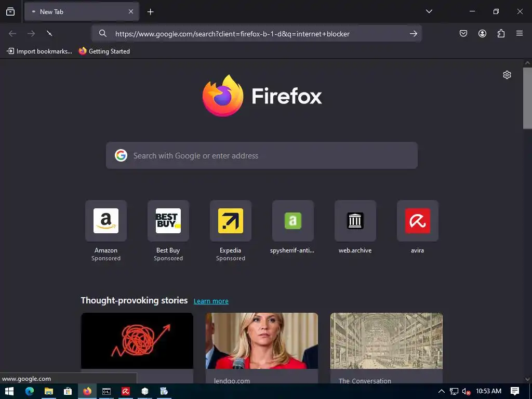The height and width of the screenshot is (399, 532).
Task: Open the notifications action center
Action: [x=515, y=391]
